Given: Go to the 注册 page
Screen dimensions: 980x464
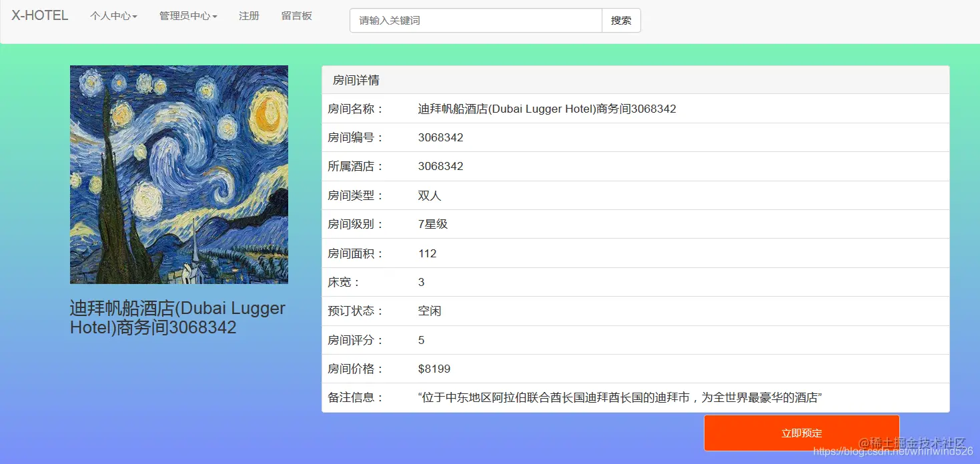Looking at the screenshot, I should coord(249,16).
